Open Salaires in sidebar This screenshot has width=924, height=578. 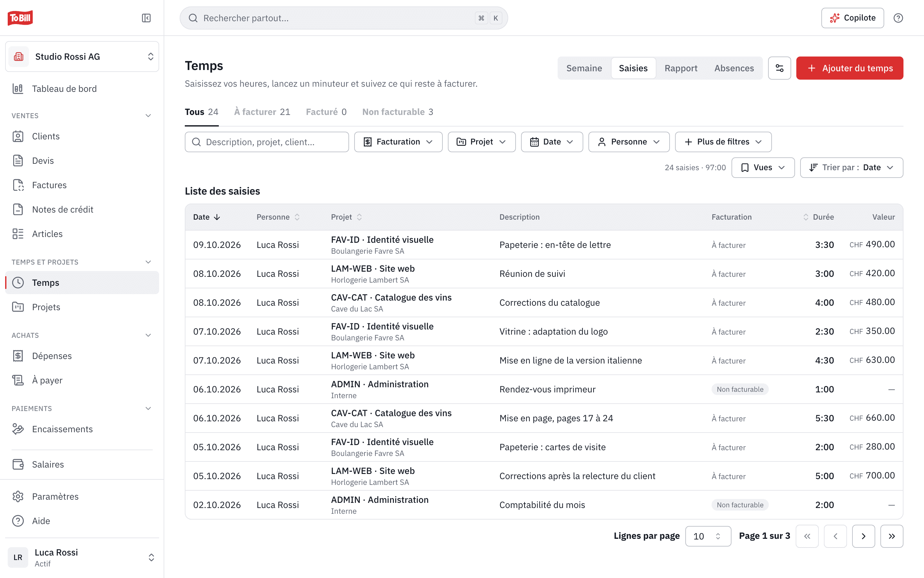click(82, 464)
